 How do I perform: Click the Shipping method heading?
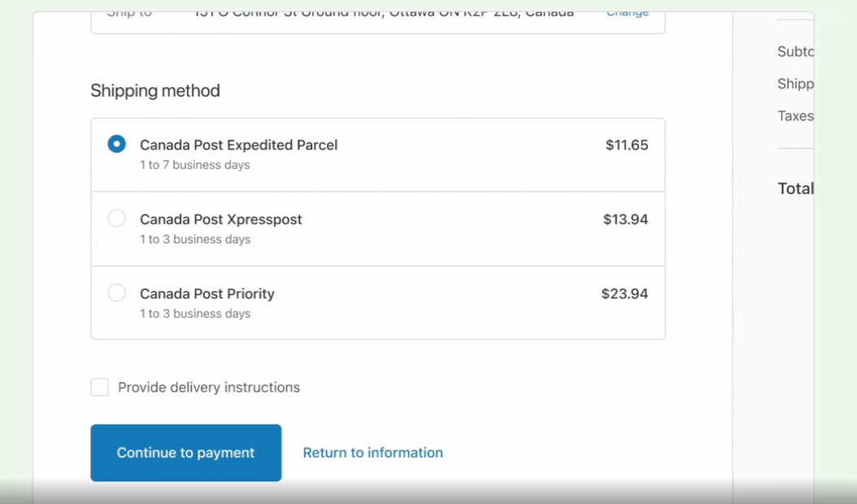click(x=155, y=90)
